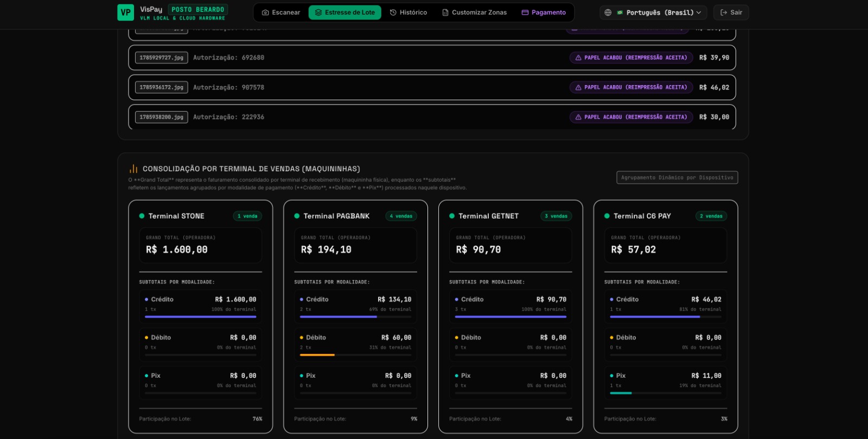This screenshot has width=868, height=439.
Task: Go to the Pagamento tab
Action: pyautogui.click(x=544, y=12)
